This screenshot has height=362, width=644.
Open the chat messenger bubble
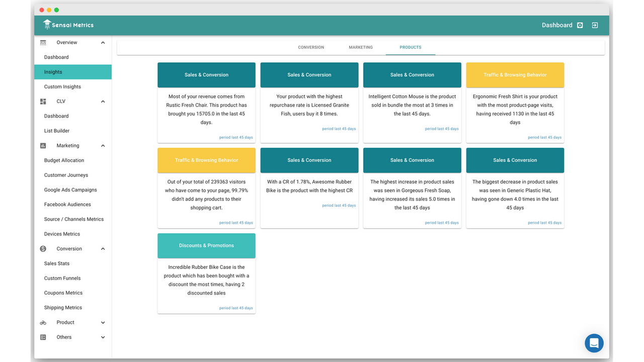pos(594,343)
